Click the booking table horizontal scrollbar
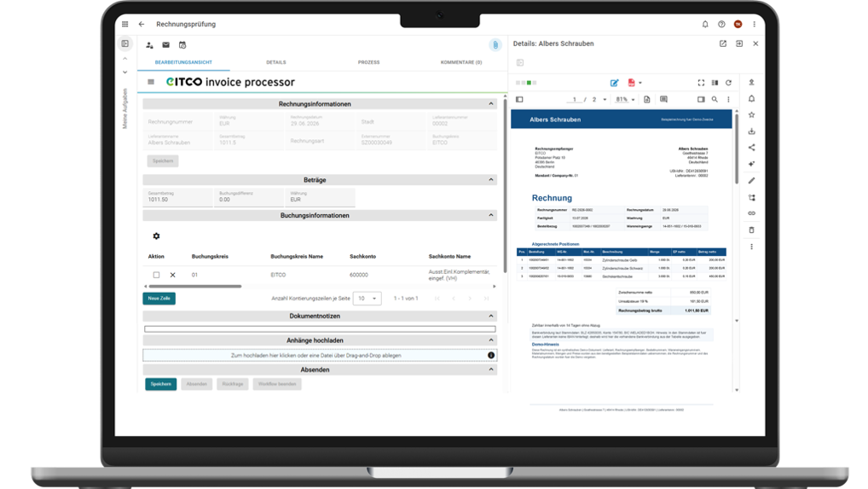 (195, 286)
